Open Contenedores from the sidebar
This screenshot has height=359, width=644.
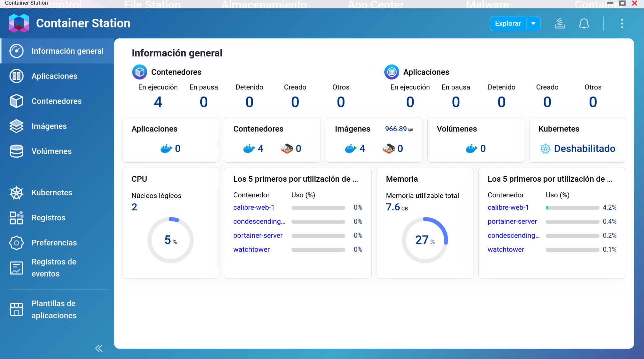pyautogui.click(x=56, y=101)
